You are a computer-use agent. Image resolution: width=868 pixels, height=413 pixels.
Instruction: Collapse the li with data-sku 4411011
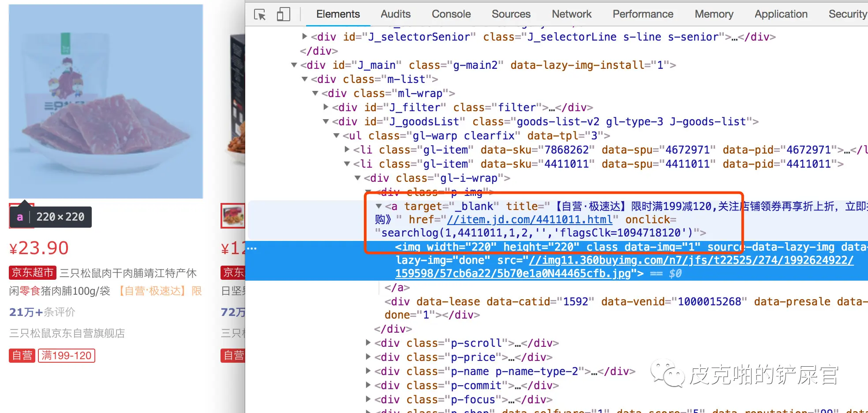click(347, 164)
